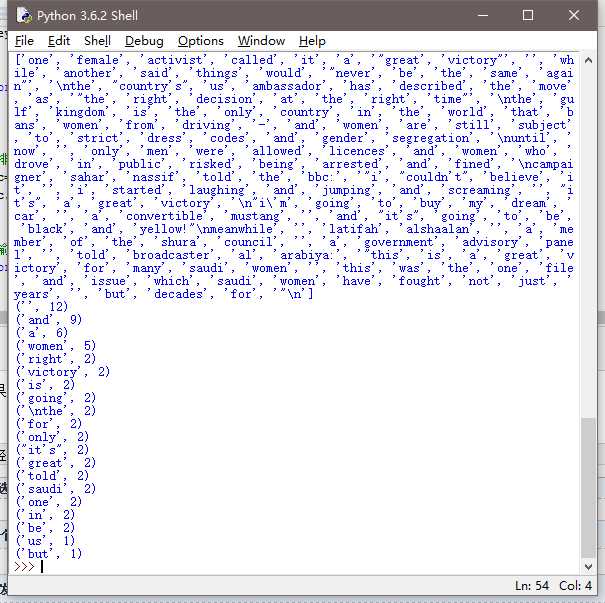Open the Shell menu

click(x=97, y=41)
